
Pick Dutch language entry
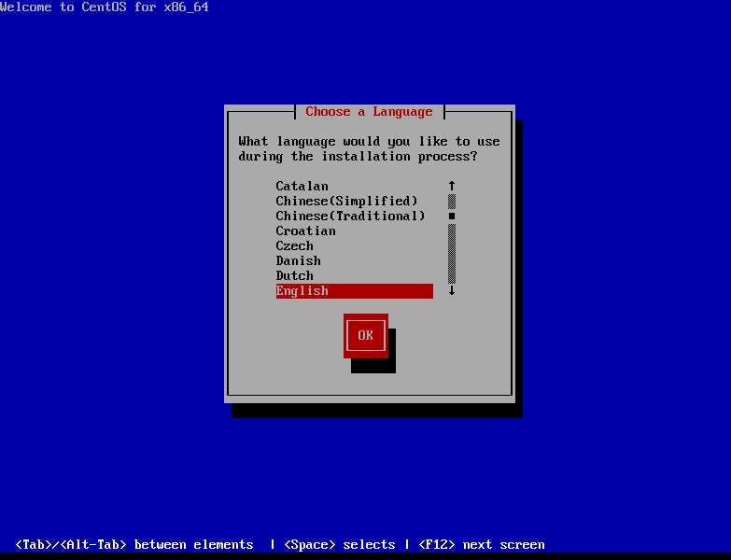point(355,275)
